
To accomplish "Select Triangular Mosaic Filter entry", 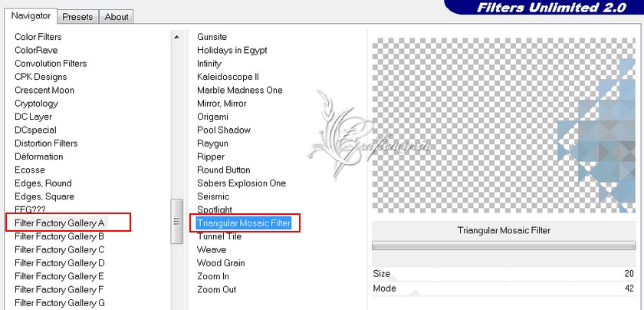I will (244, 223).
